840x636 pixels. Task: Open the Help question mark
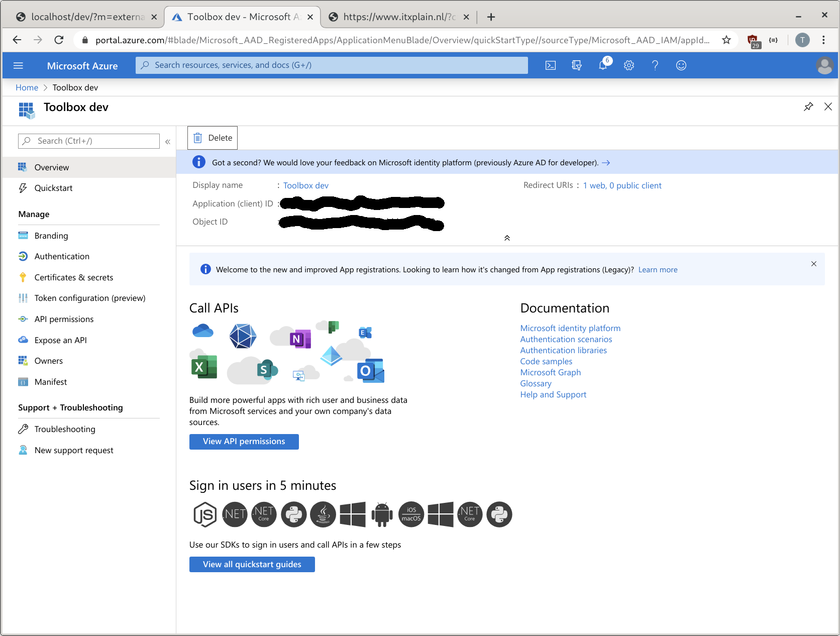[x=655, y=65]
